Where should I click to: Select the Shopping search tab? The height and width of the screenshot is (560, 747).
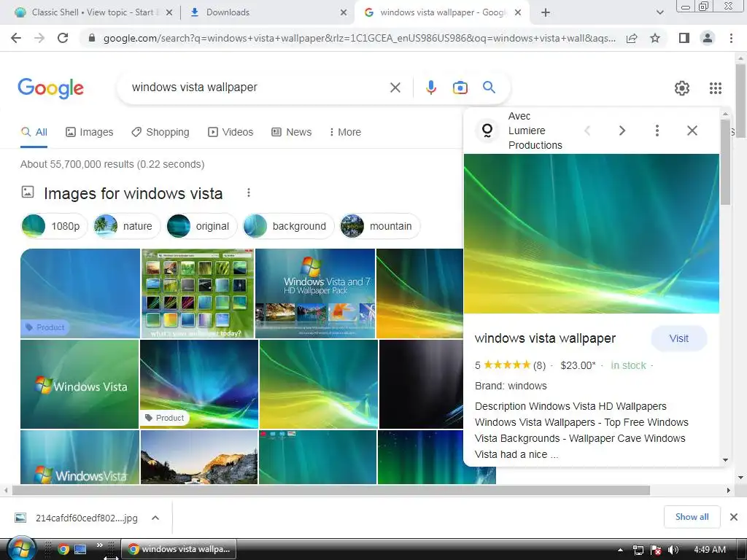[160, 132]
